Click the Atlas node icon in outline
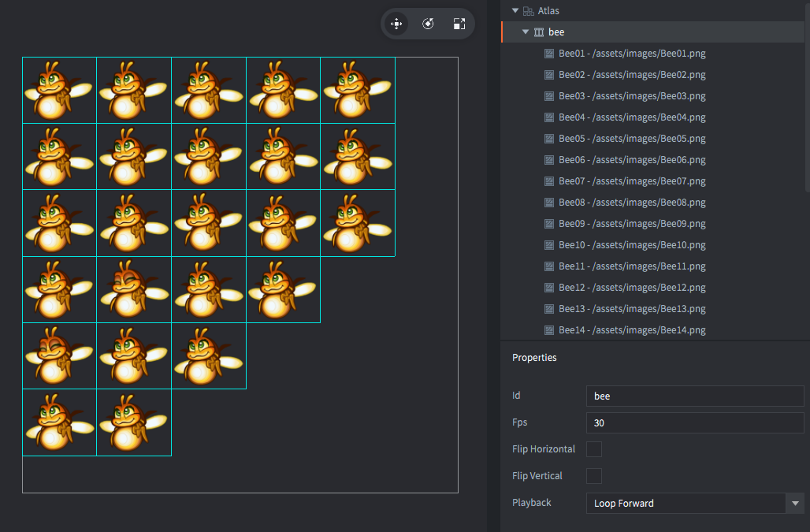Viewport: 810px width, 532px height. (x=528, y=11)
